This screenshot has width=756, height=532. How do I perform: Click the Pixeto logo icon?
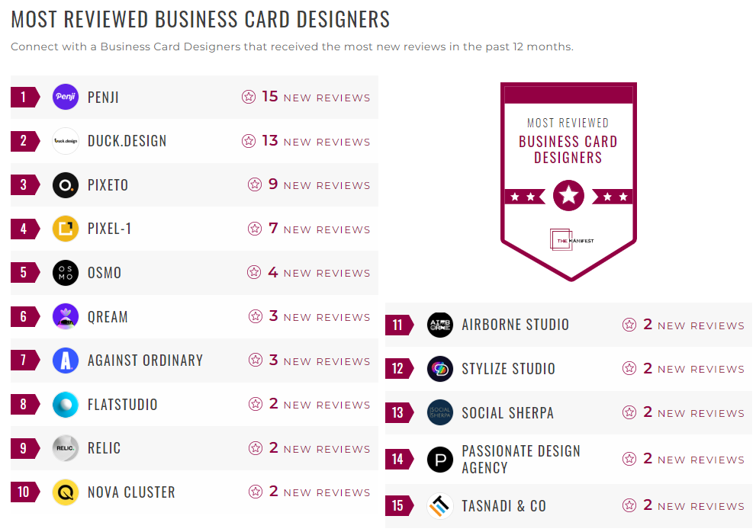(66, 184)
